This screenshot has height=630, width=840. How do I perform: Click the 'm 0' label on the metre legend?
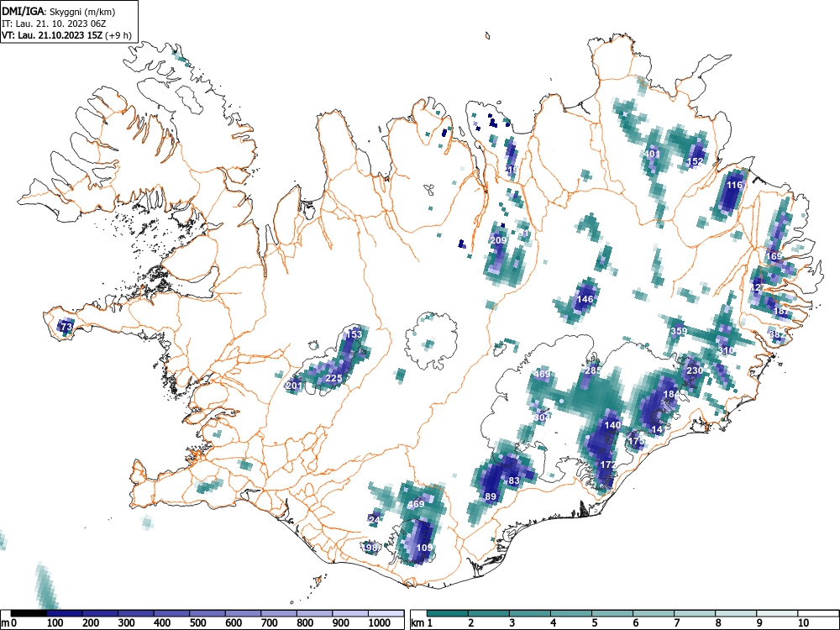click(9, 623)
